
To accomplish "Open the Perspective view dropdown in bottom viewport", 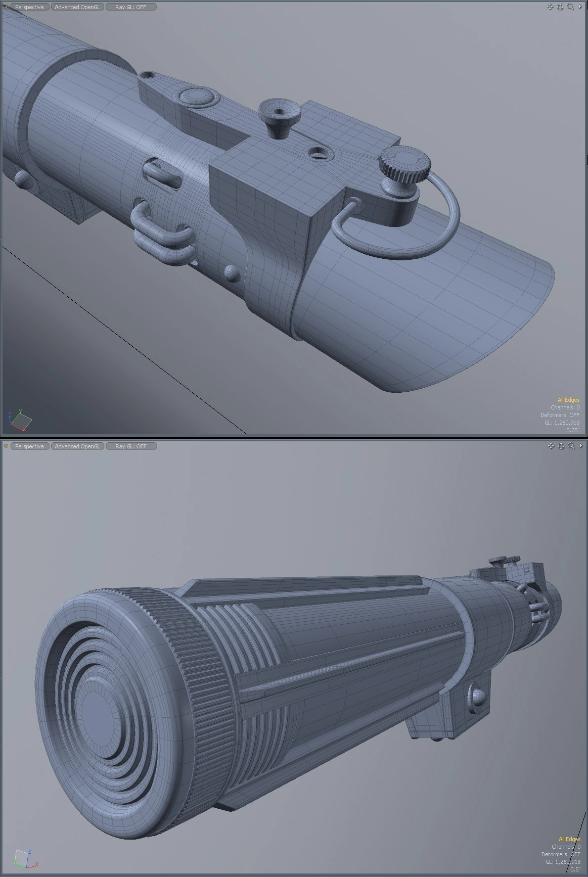I will coord(29,446).
